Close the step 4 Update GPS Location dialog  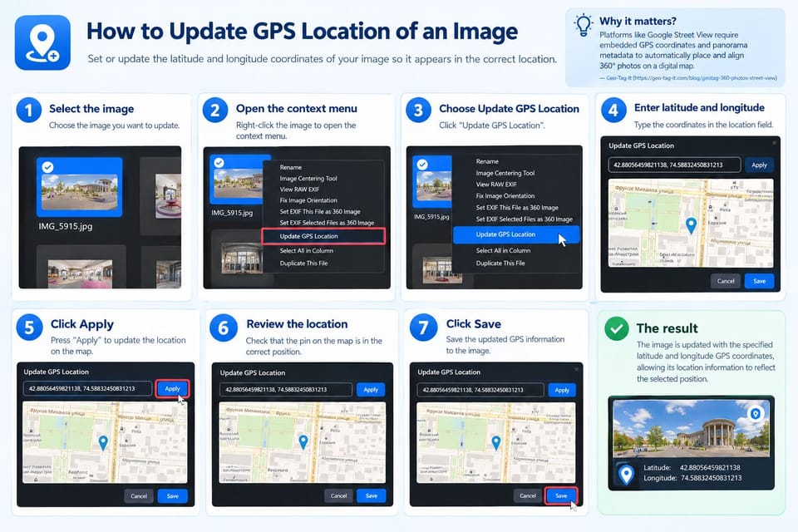[x=774, y=143]
